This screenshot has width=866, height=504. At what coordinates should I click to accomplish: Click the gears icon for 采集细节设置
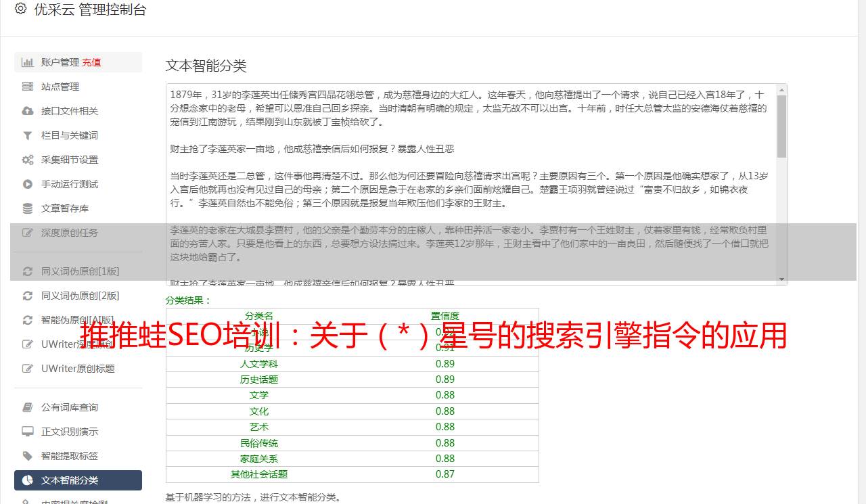28,160
